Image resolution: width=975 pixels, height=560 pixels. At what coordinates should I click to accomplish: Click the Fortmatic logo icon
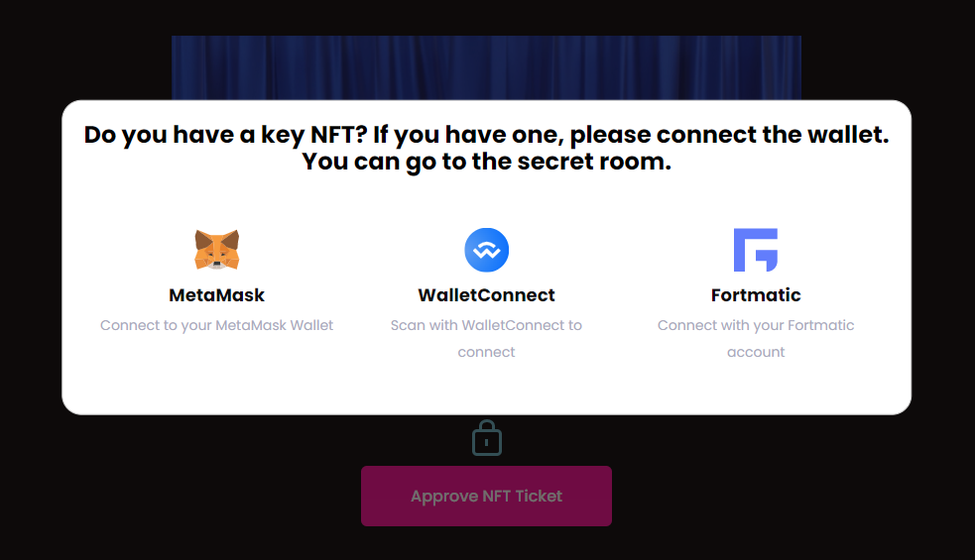point(755,250)
